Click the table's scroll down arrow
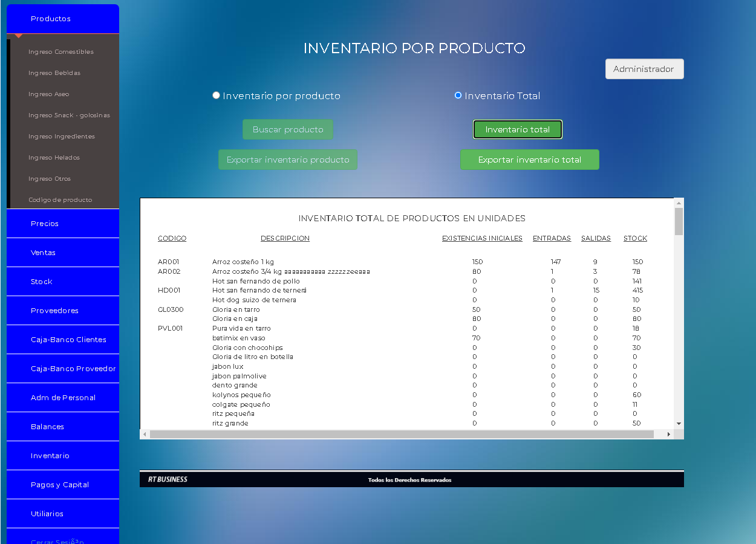 (679, 424)
